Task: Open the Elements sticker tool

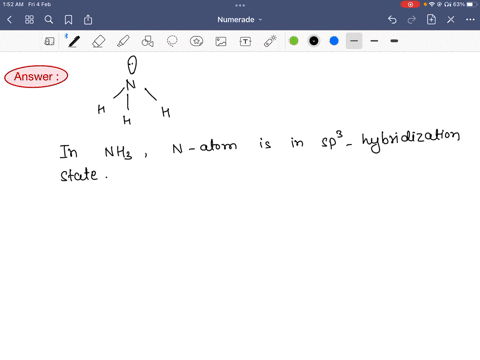Action: tap(196, 41)
